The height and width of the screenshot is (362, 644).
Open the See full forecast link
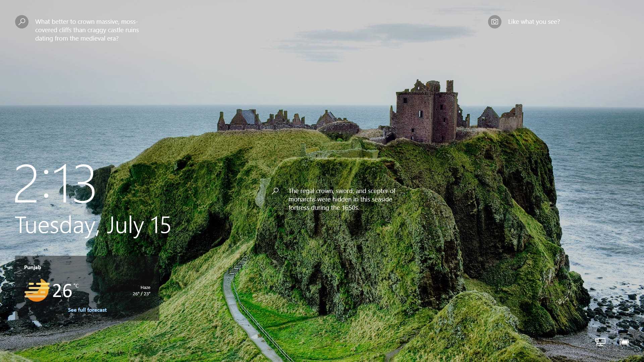[x=87, y=310]
